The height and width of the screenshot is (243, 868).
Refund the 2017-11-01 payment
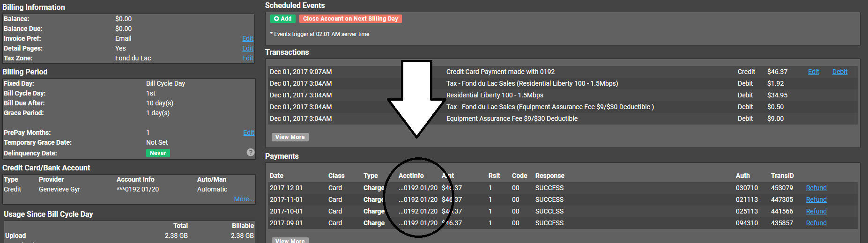816,199
